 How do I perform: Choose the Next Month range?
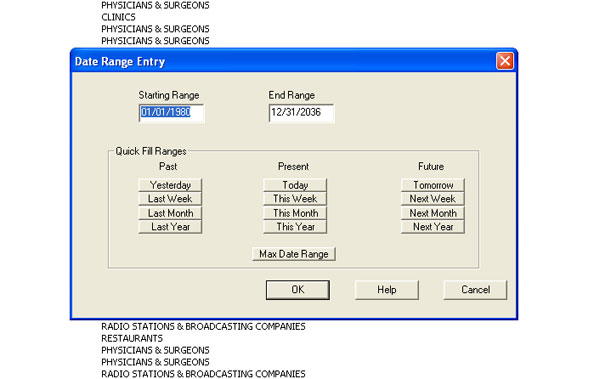[x=433, y=213]
